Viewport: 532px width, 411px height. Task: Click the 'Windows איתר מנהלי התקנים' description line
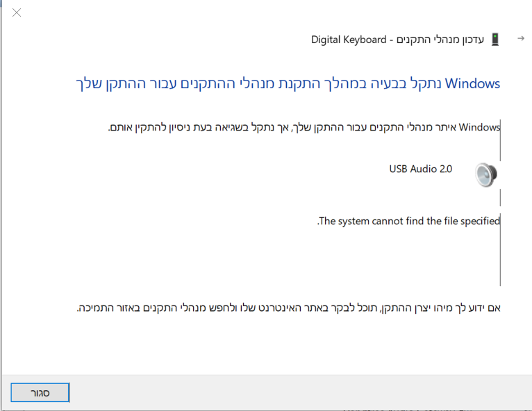click(x=304, y=128)
